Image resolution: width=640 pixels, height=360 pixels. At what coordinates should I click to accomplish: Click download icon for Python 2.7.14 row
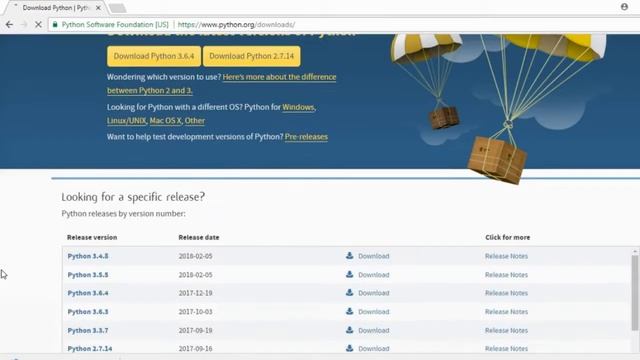point(349,348)
